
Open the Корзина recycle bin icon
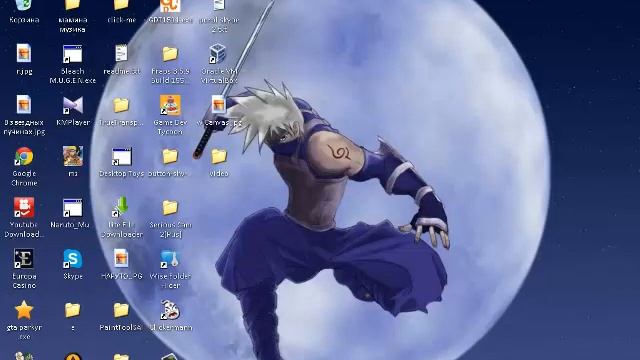point(24,6)
